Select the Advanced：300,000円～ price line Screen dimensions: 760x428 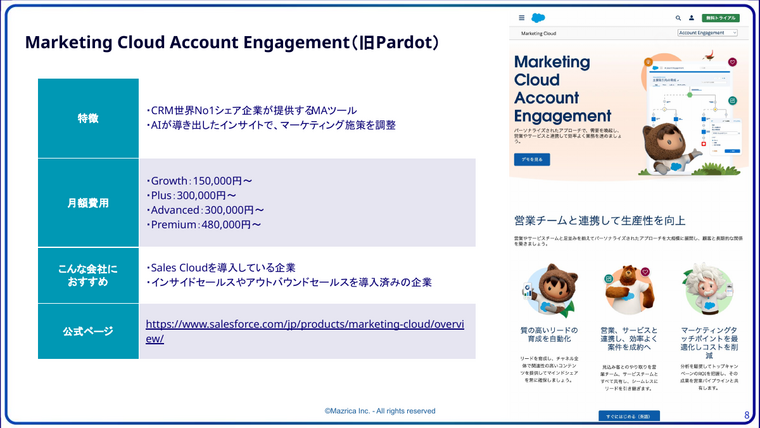click(x=205, y=210)
